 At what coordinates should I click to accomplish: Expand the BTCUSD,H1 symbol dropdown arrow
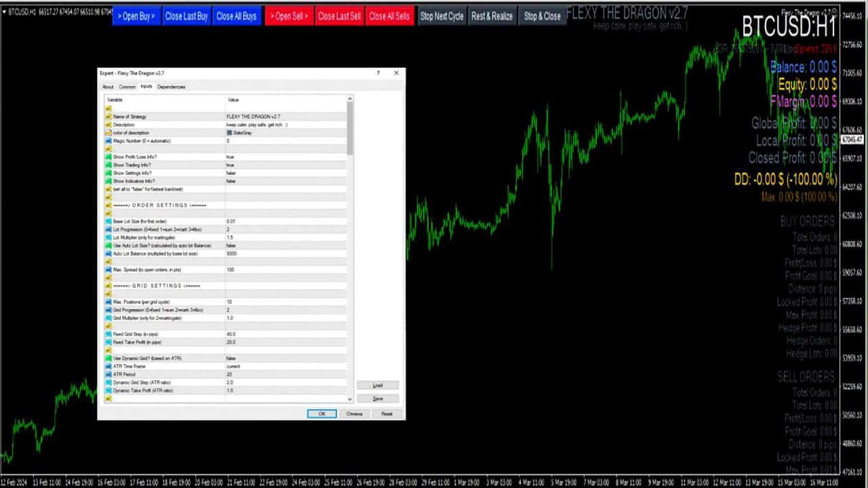[x=5, y=11]
